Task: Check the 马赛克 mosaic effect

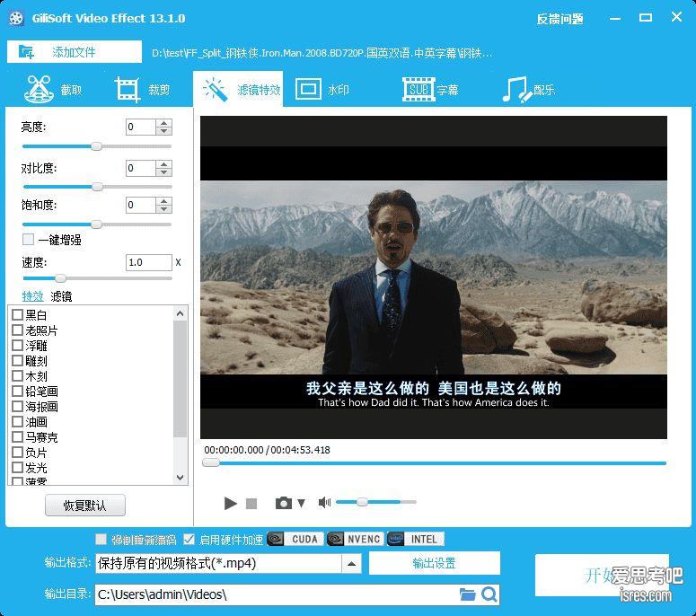Action: (x=17, y=437)
